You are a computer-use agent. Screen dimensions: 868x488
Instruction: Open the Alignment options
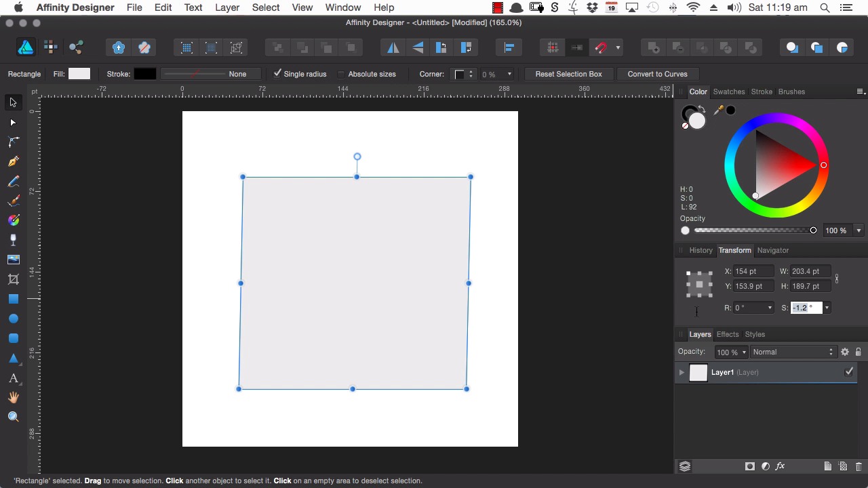pos(509,47)
